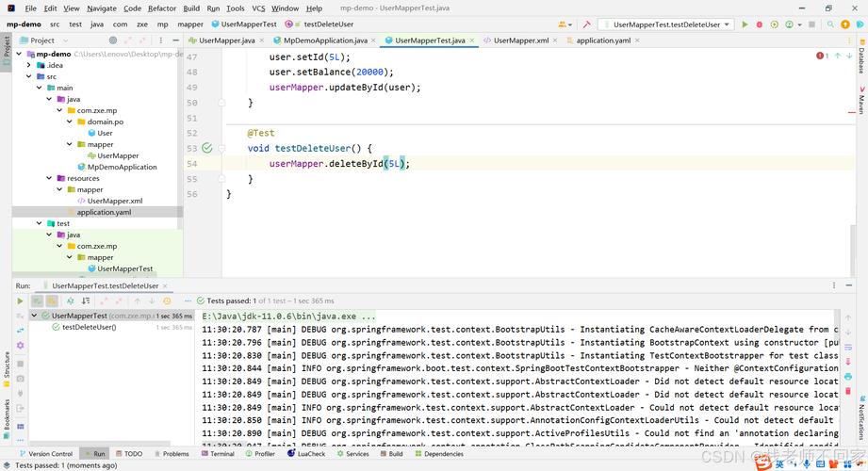Switch to the UserMapper.xml editor tab

pos(520,41)
